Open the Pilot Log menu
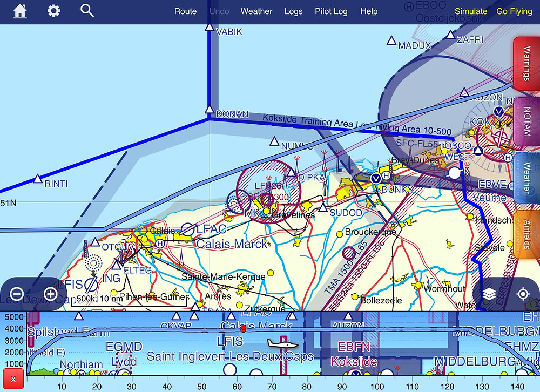Screen dimensions: 540x392 pyautogui.click(x=331, y=11)
